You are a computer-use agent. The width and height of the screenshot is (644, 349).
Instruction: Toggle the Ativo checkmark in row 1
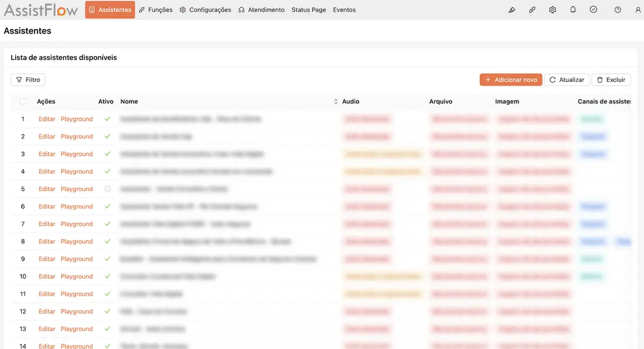(x=107, y=119)
